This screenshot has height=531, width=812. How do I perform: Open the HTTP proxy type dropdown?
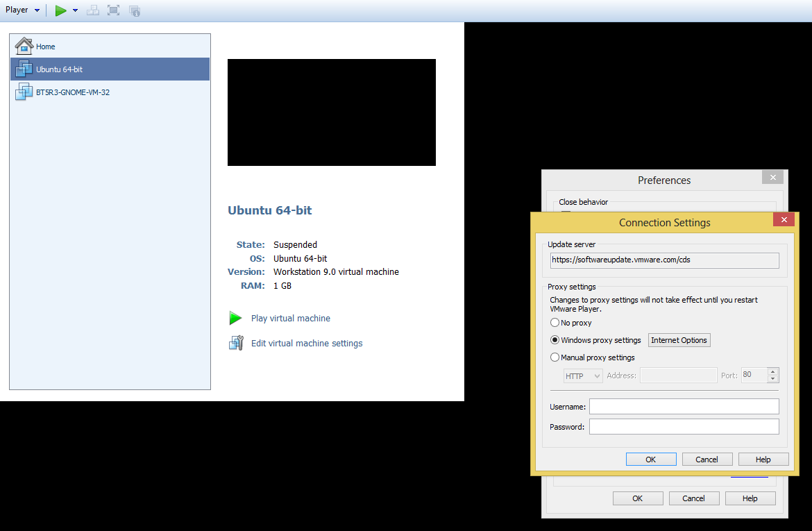(582, 376)
